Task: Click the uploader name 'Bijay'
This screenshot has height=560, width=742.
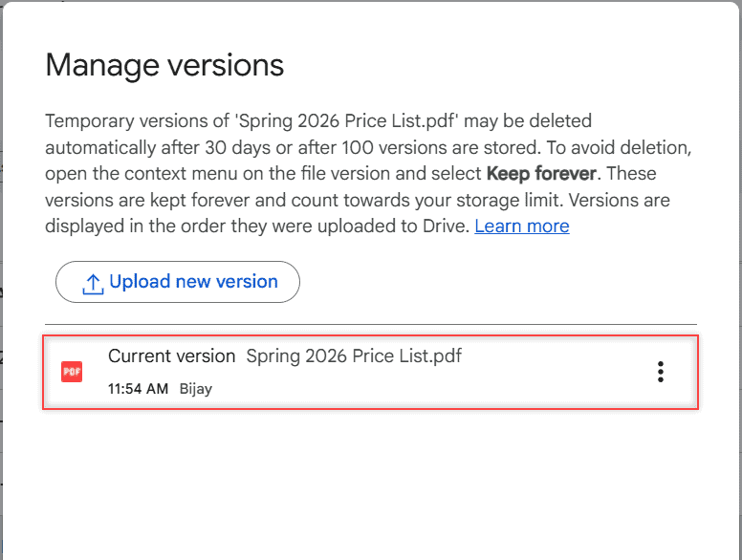Action: click(x=196, y=389)
